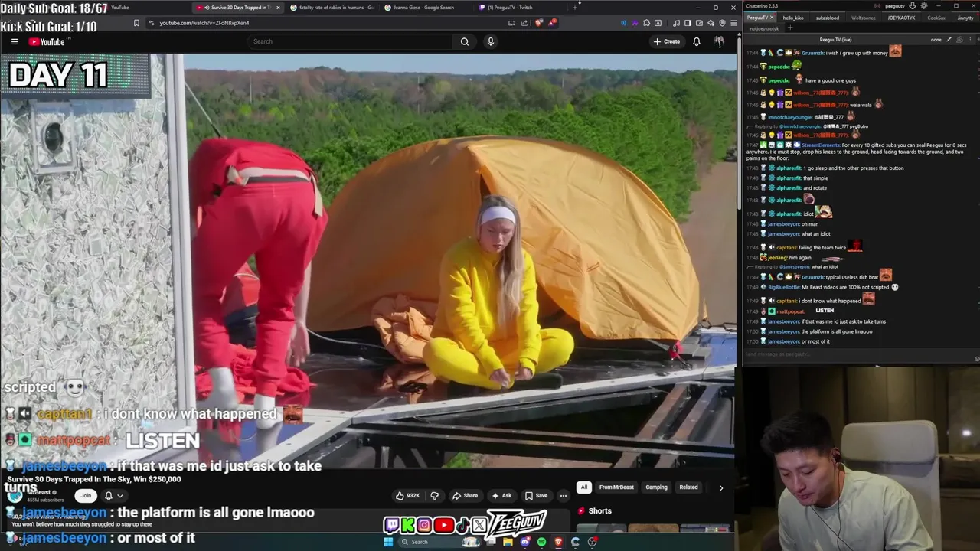Open Chatterino split three-dot menu
This screenshot has height=551, width=980.
click(x=969, y=39)
